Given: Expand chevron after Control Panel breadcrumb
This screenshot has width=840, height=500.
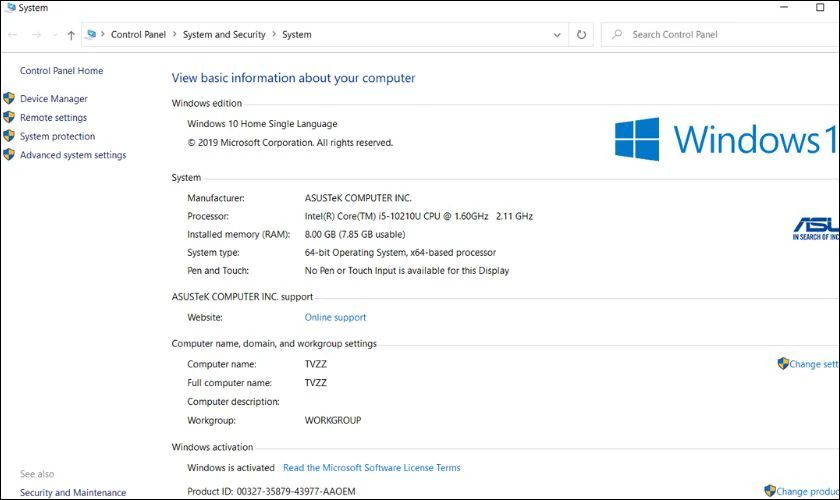Looking at the screenshot, I should (175, 34).
